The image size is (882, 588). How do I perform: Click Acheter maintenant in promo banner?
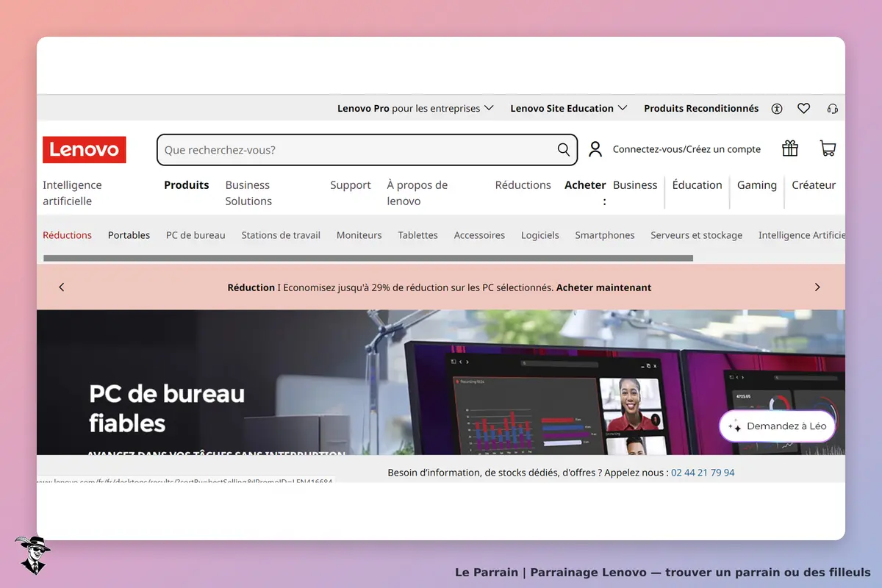coord(603,287)
